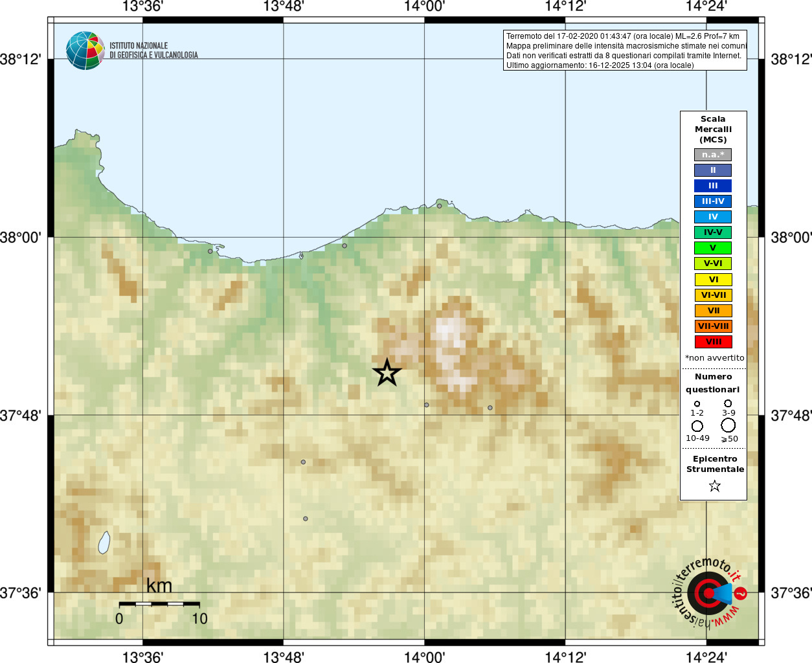Click the largest circle above ≥50 label
Image resolution: width=812 pixels, height=663 pixels.
(728, 425)
